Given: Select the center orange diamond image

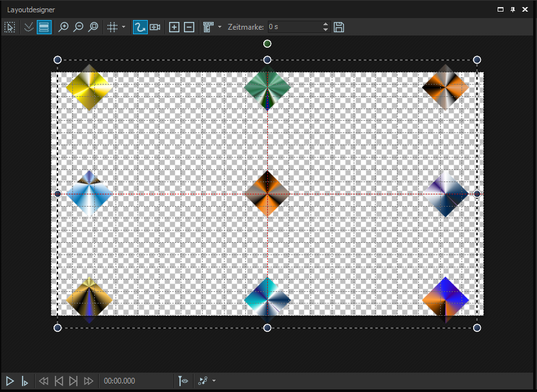Looking at the screenshot, I should click(267, 193).
